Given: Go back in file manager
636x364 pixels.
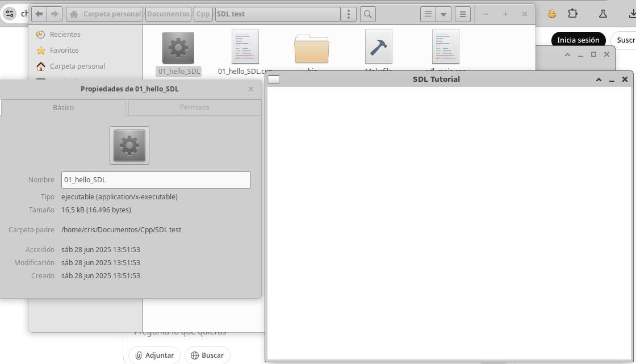Looking at the screenshot, I should point(39,14).
